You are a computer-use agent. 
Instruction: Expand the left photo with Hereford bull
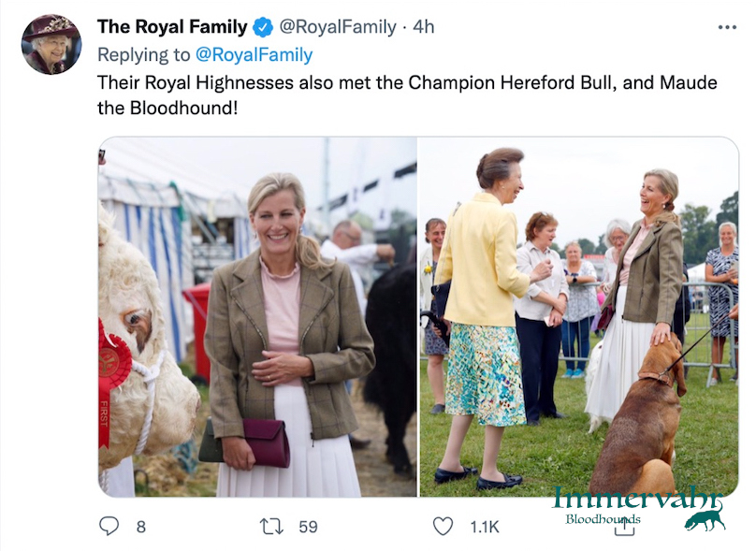coord(257,317)
